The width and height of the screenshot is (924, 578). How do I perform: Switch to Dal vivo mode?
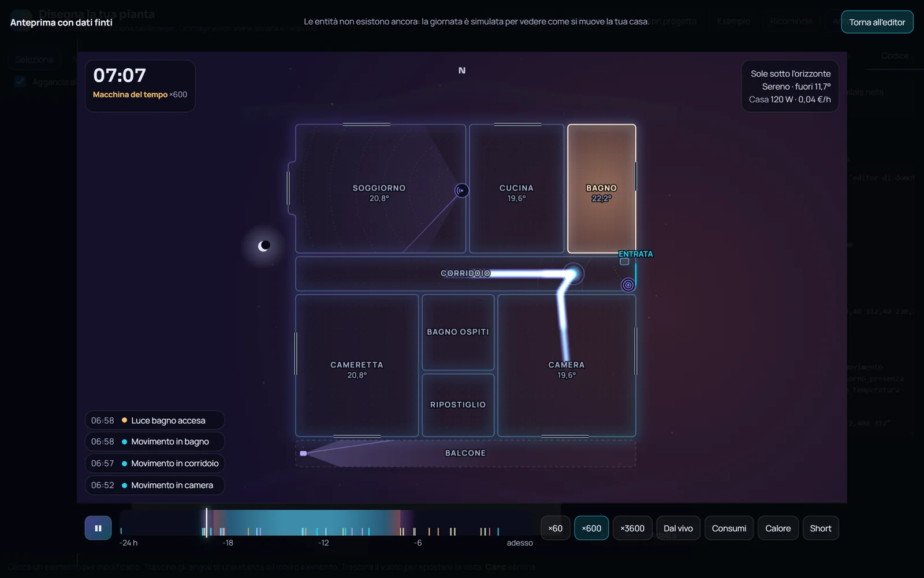click(678, 528)
